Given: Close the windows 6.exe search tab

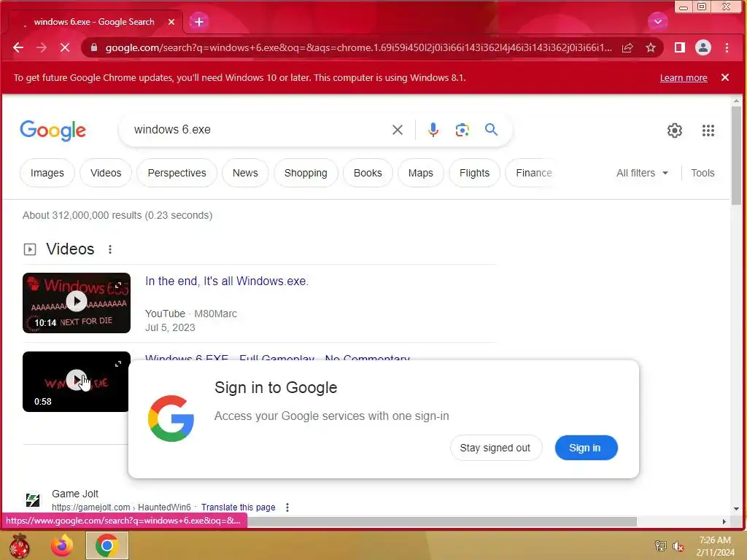Looking at the screenshot, I should click(x=171, y=22).
